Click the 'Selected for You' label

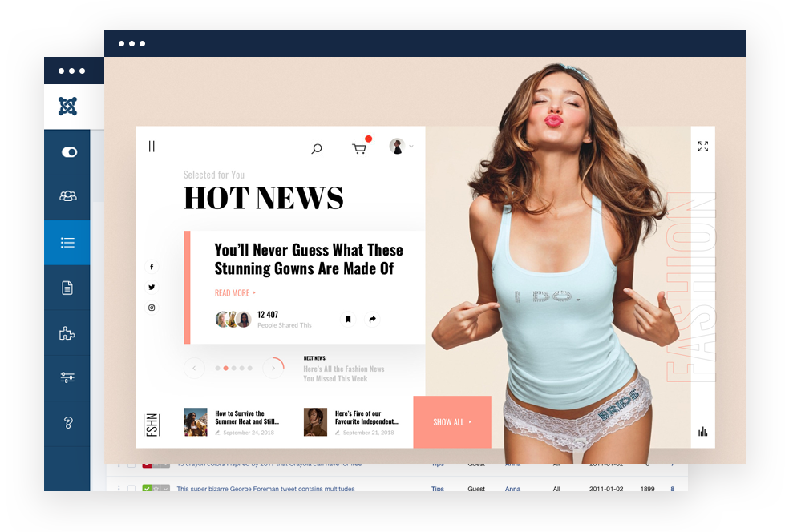click(214, 175)
